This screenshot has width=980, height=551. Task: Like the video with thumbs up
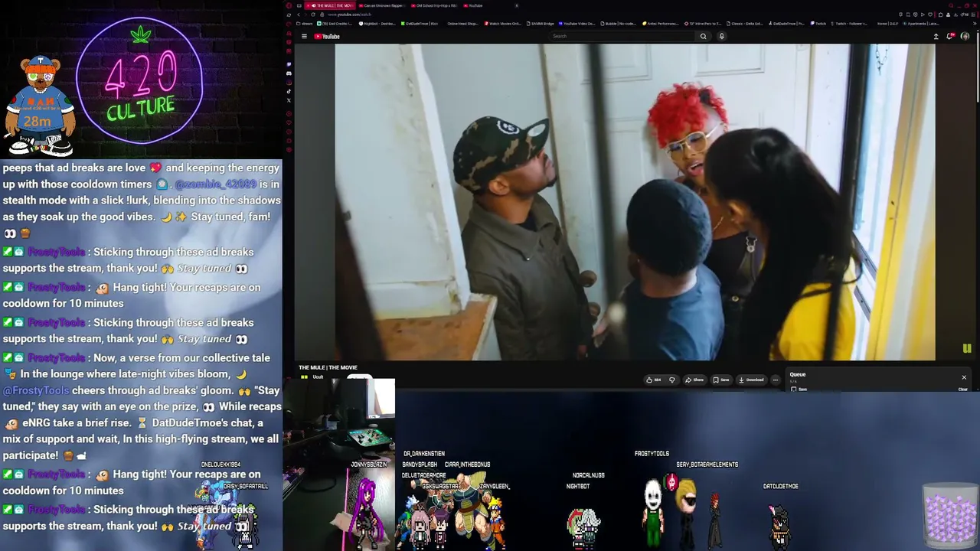point(653,380)
